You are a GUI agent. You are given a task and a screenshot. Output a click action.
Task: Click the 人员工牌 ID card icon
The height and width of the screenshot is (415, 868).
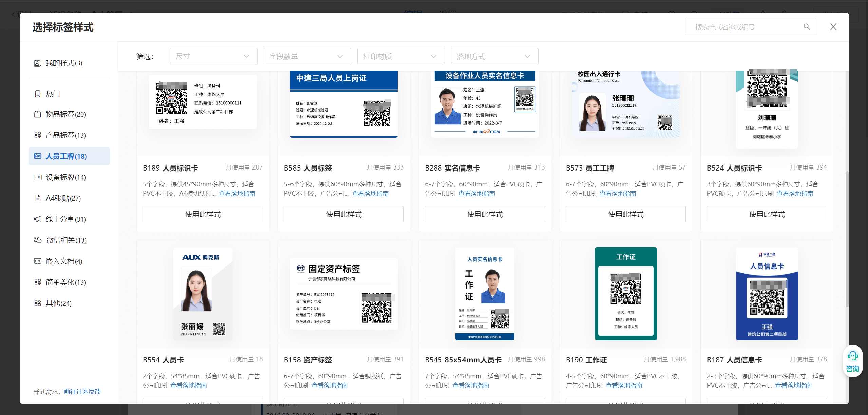(37, 156)
